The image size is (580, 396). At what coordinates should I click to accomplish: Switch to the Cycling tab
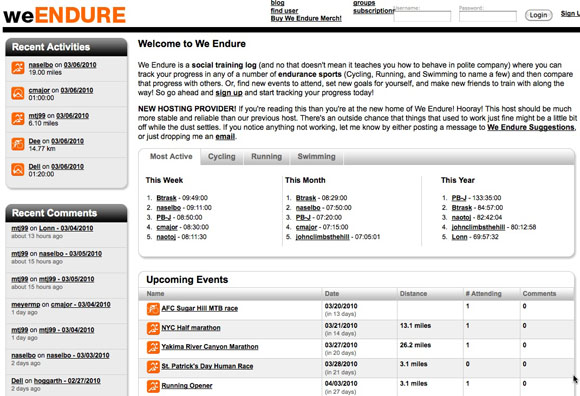(x=222, y=156)
